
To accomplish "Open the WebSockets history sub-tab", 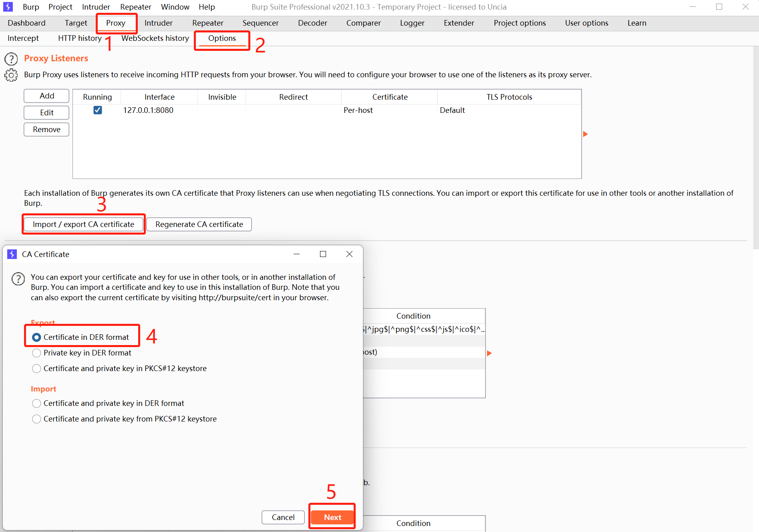I will point(155,38).
